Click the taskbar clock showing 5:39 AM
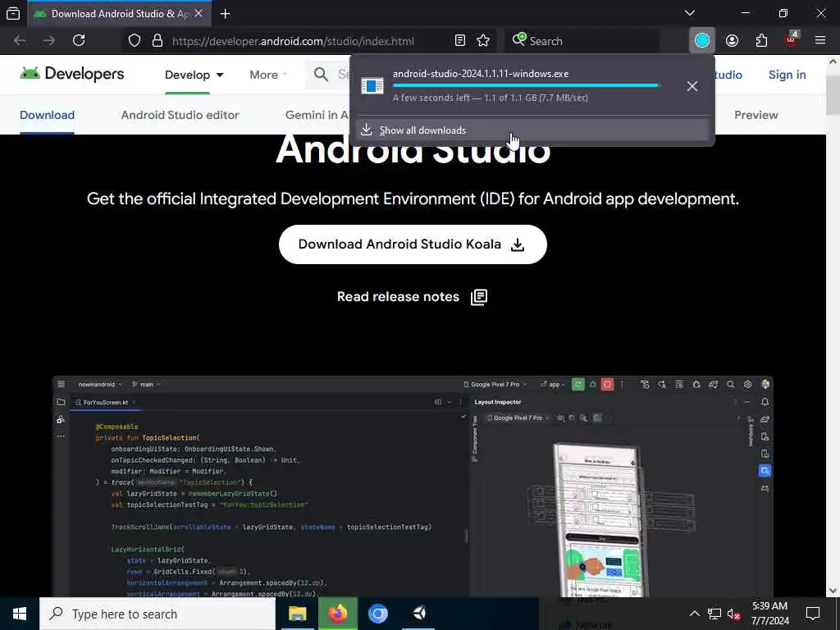This screenshot has height=630, width=840. point(769,614)
